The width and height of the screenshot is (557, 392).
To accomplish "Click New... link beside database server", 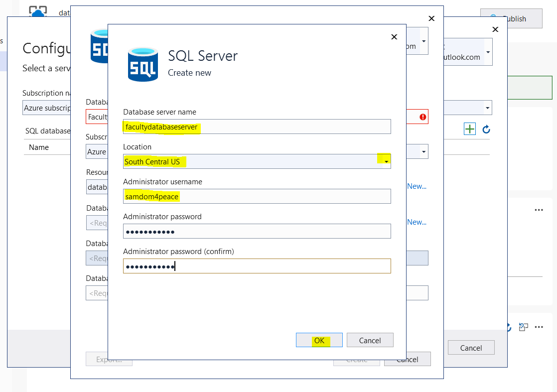I will click(417, 222).
